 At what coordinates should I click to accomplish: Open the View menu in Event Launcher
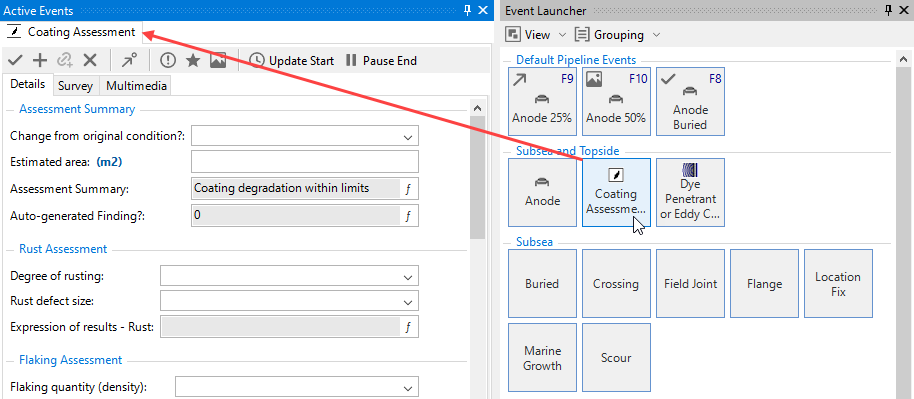click(536, 35)
